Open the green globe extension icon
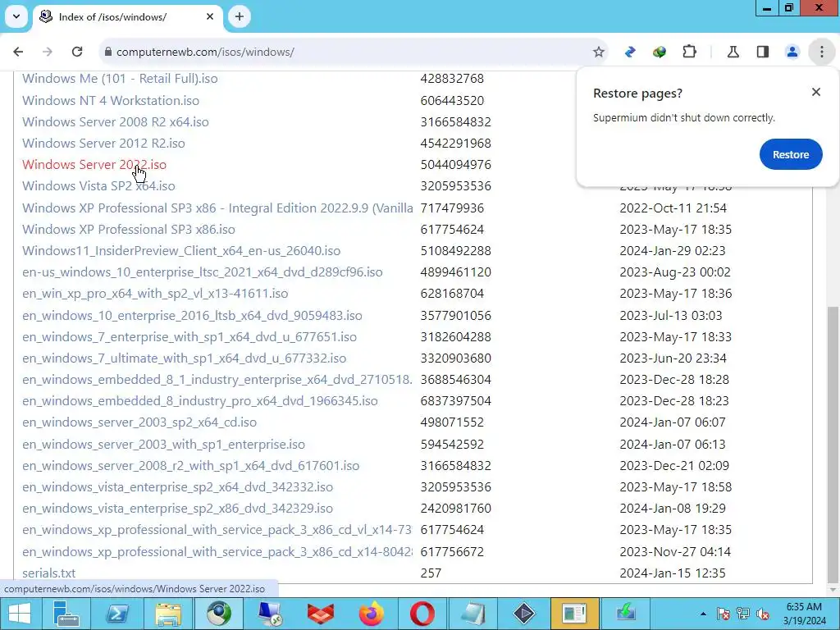This screenshot has height=630, width=840. [660, 52]
